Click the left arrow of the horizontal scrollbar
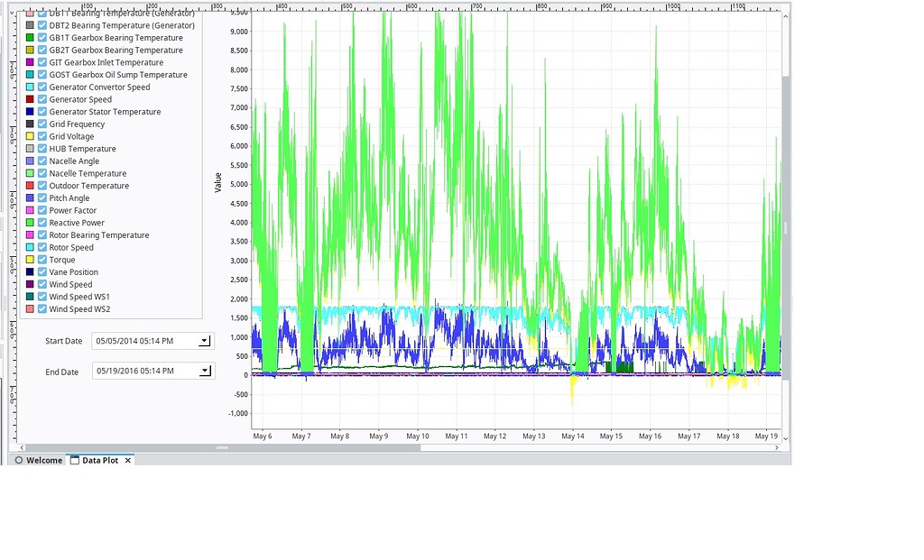The width and height of the screenshot is (924, 560). click(x=21, y=446)
